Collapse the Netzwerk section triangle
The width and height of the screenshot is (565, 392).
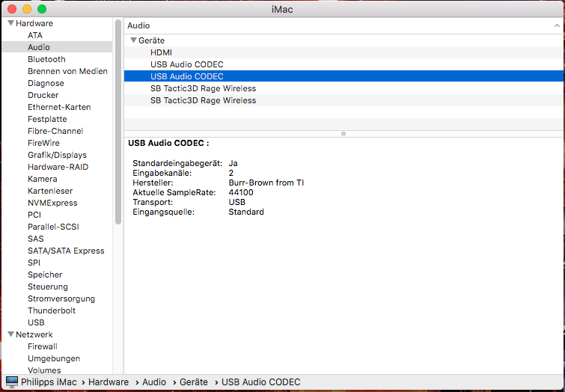[10, 334]
